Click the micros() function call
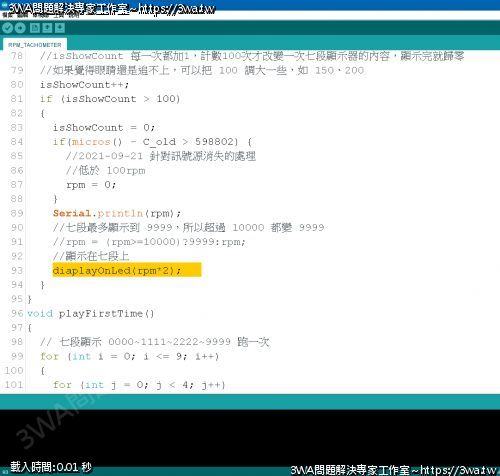Image resolution: width=500 pixels, height=476 pixels. (x=97, y=142)
